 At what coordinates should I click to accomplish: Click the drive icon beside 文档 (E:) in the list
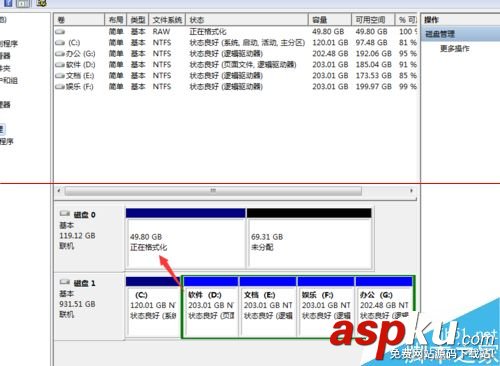60,76
